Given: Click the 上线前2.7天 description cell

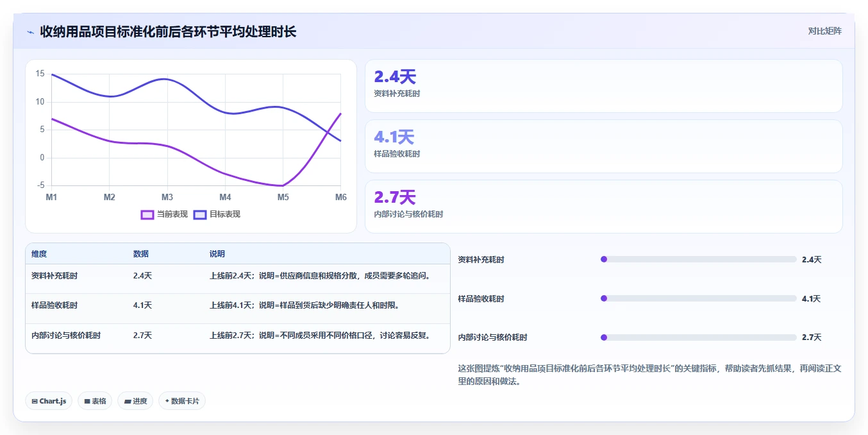Looking at the screenshot, I should 320,335.
